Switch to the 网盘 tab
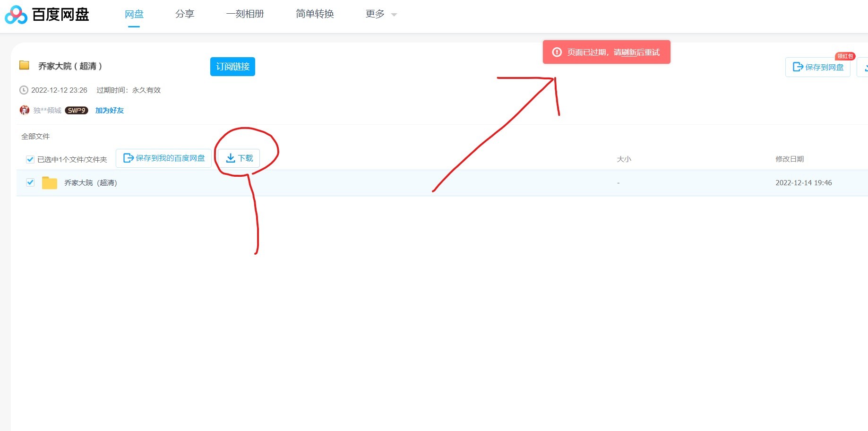Image resolution: width=868 pixels, height=431 pixels. point(134,14)
